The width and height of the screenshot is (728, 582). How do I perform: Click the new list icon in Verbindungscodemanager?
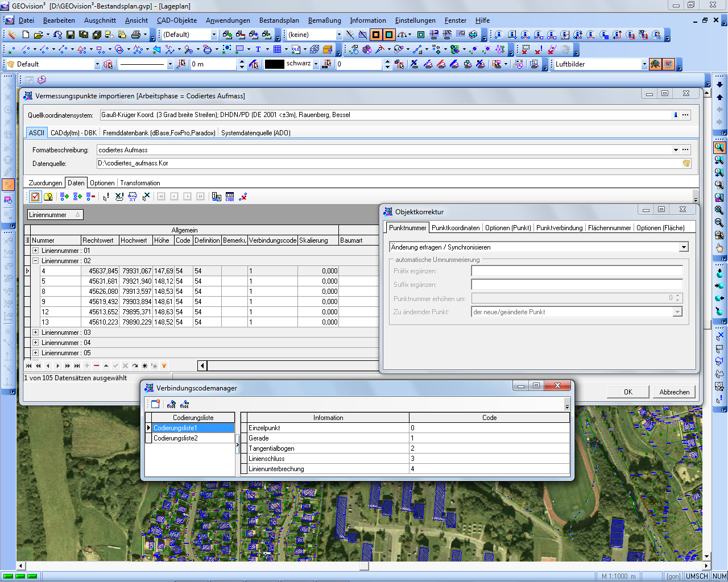[x=155, y=404]
